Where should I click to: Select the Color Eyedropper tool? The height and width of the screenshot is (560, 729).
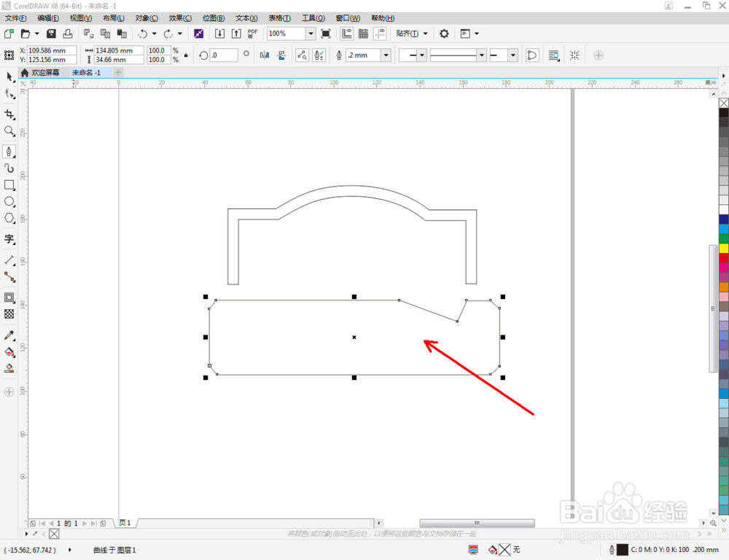9,335
